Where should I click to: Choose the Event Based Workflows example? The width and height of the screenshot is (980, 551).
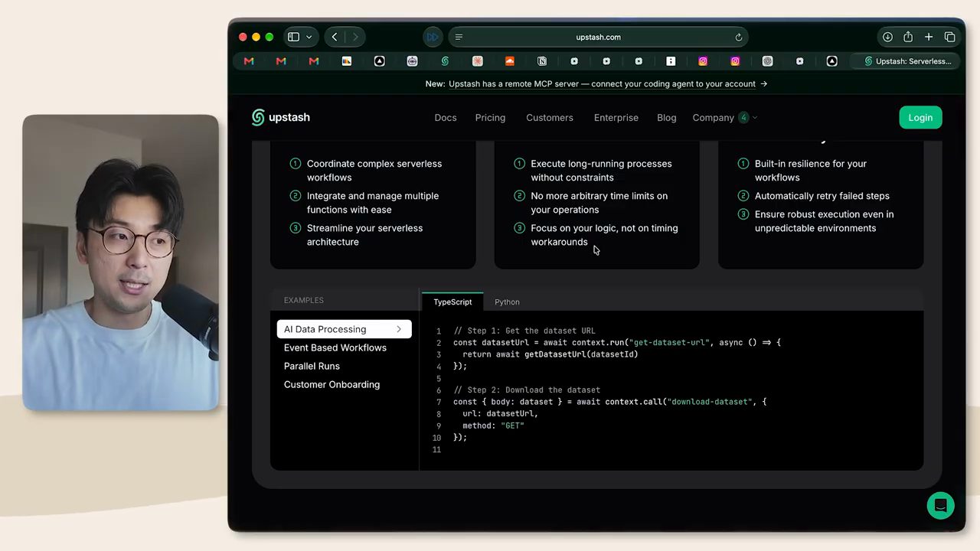click(x=335, y=347)
